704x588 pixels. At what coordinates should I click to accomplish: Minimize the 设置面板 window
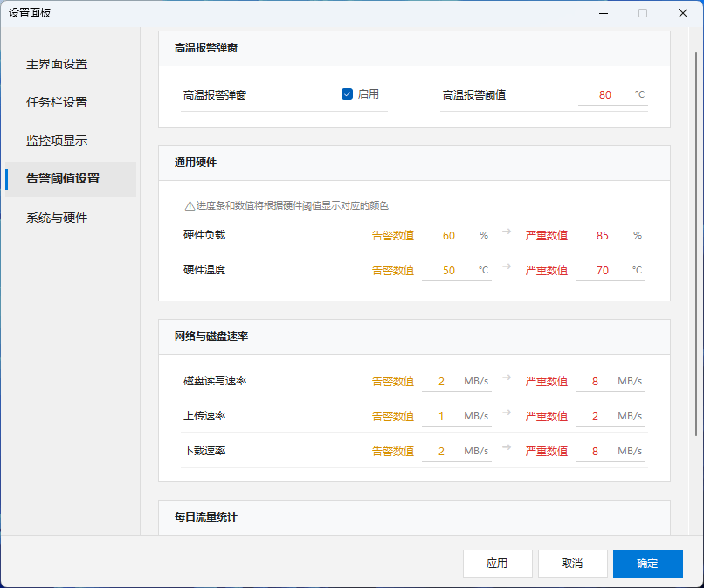pyautogui.click(x=604, y=13)
